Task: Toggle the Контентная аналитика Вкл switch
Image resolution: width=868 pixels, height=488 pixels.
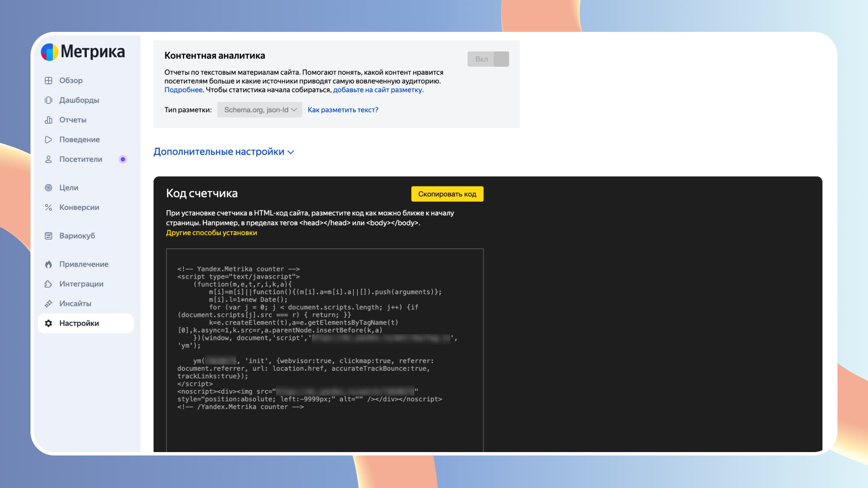Action: [x=488, y=59]
